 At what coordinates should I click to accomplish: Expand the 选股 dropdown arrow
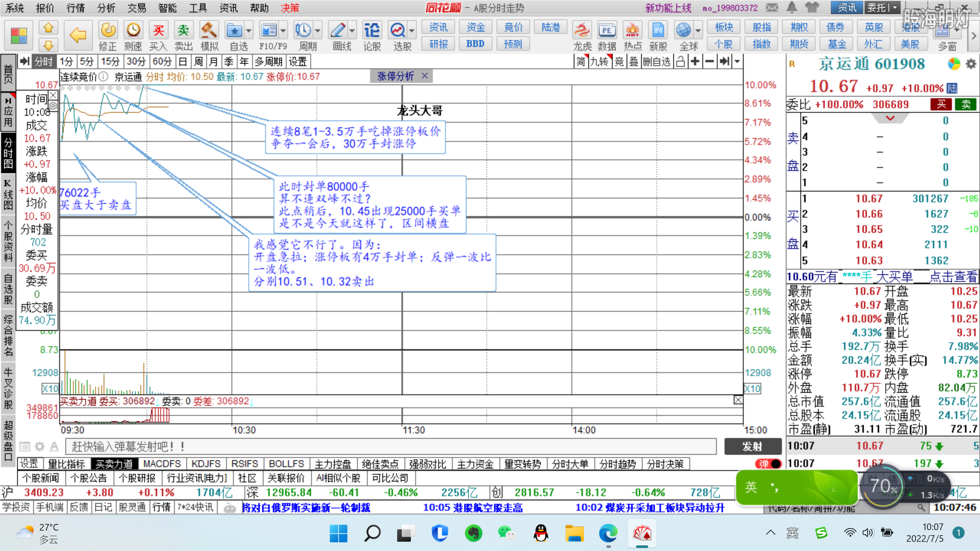pyautogui.click(x=412, y=31)
